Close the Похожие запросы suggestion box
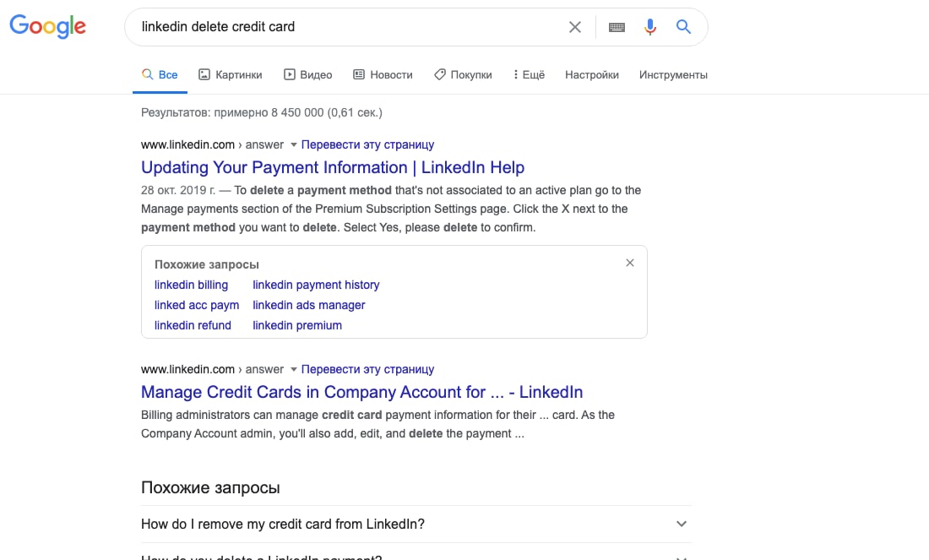This screenshot has width=929, height=560. (x=630, y=263)
